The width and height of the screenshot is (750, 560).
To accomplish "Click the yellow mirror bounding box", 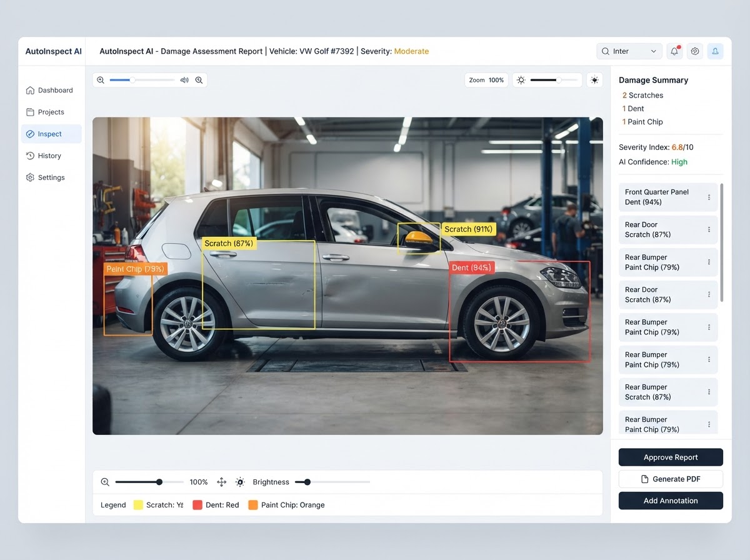I will (419, 239).
